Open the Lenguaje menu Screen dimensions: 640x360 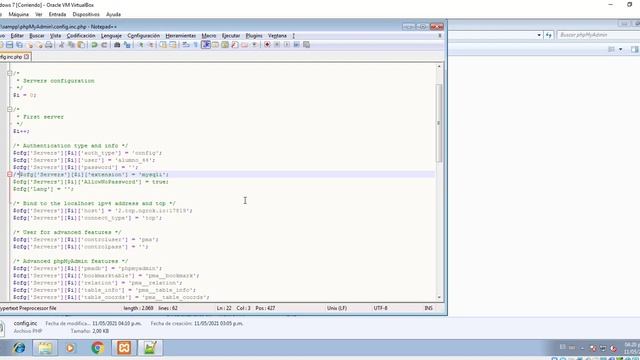coord(111,36)
